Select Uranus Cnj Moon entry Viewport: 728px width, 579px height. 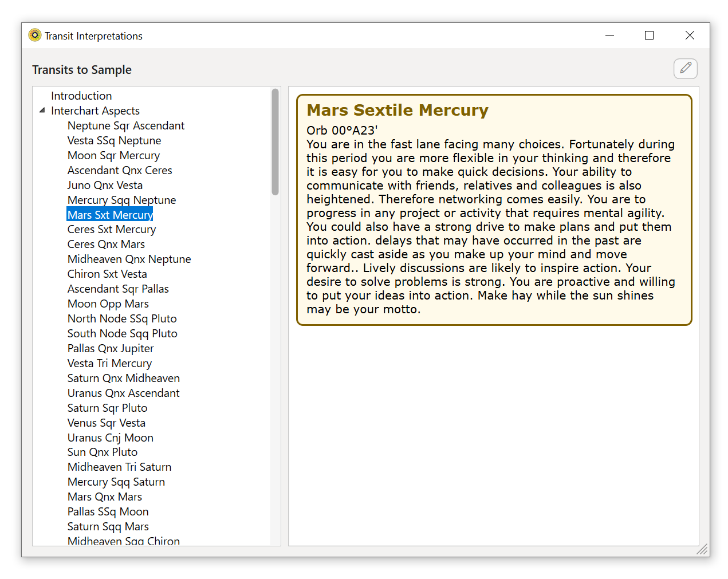click(110, 438)
